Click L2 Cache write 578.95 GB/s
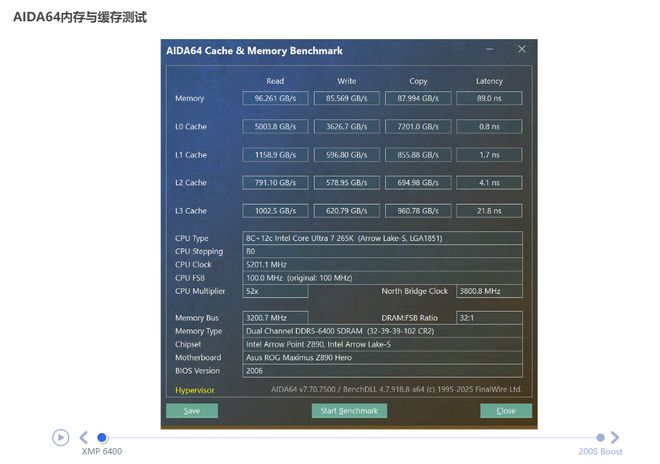This screenshot has width=660, height=464. [x=347, y=183]
